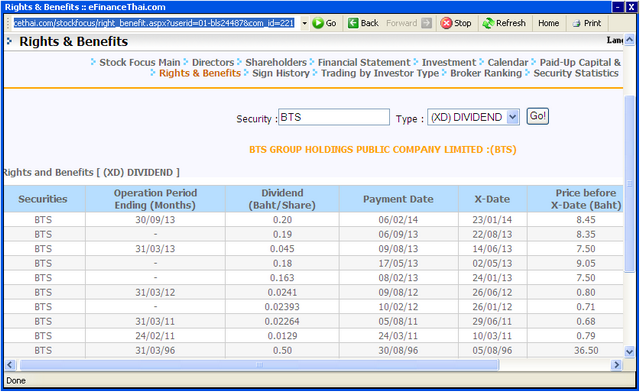Select dividend value 0.02264 cell
Image resolution: width=640 pixels, height=392 pixels.
(x=282, y=321)
